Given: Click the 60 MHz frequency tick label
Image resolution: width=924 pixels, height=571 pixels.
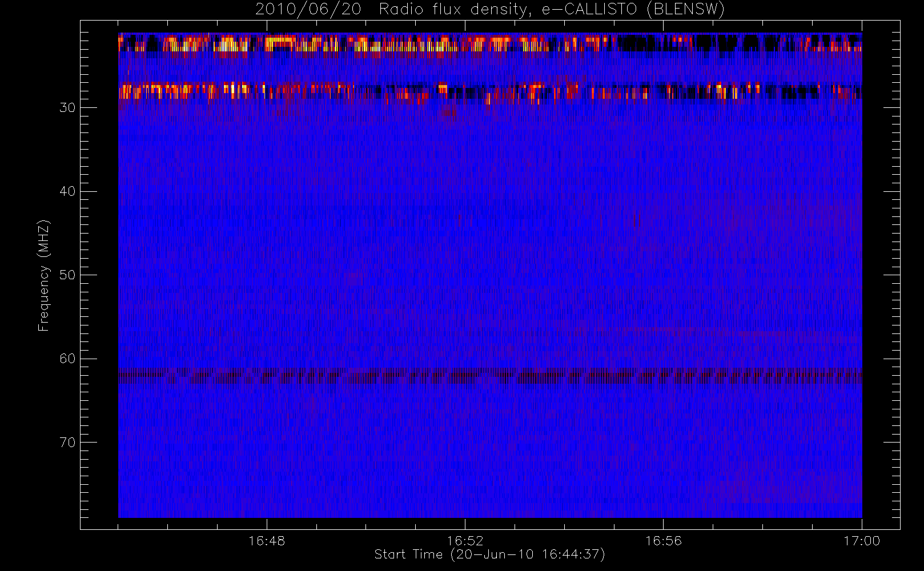Looking at the screenshot, I should click(67, 359).
